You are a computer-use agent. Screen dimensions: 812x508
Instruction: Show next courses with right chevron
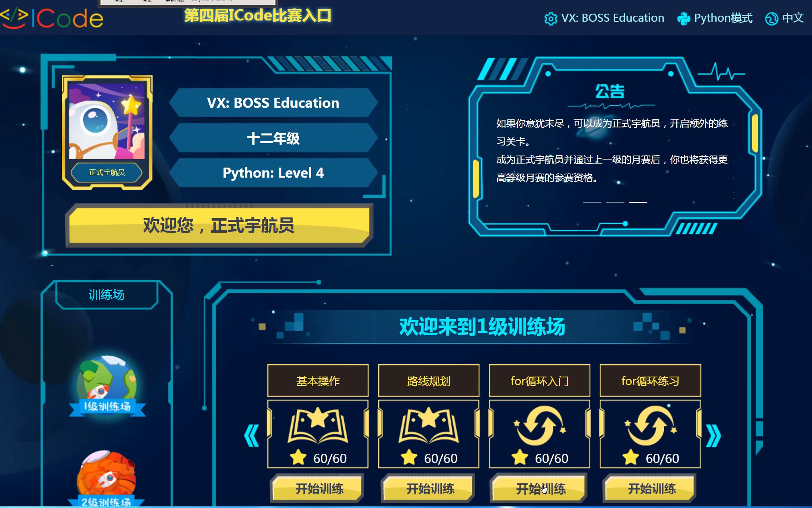[x=713, y=435]
